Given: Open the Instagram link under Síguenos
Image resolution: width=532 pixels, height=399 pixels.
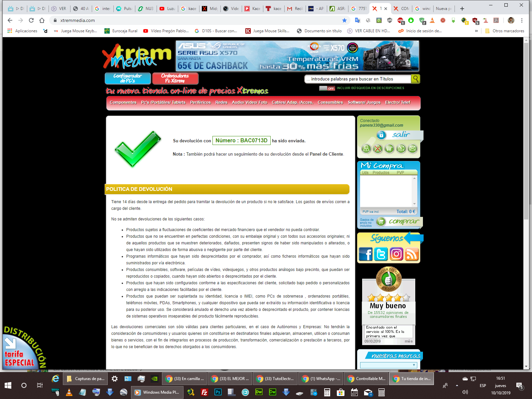Looking at the screenshot, I should click(x=396, y=254).
